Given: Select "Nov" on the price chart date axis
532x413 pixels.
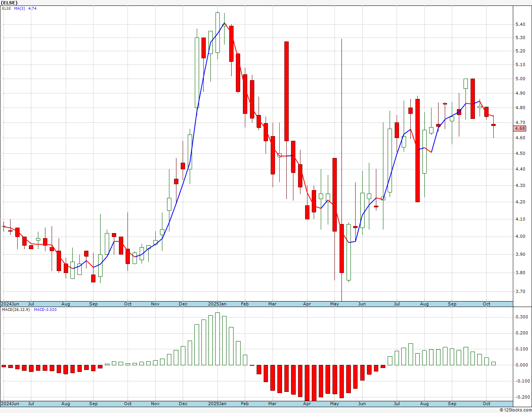Looking at the screenshot, I should [x=155, y=304].
